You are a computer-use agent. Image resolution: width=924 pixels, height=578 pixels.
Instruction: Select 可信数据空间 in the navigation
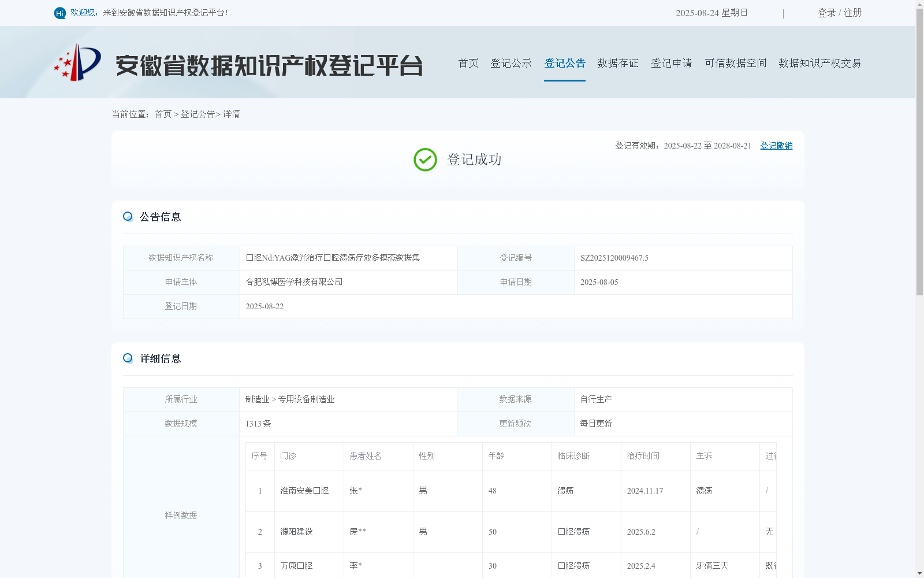[736, 64]
